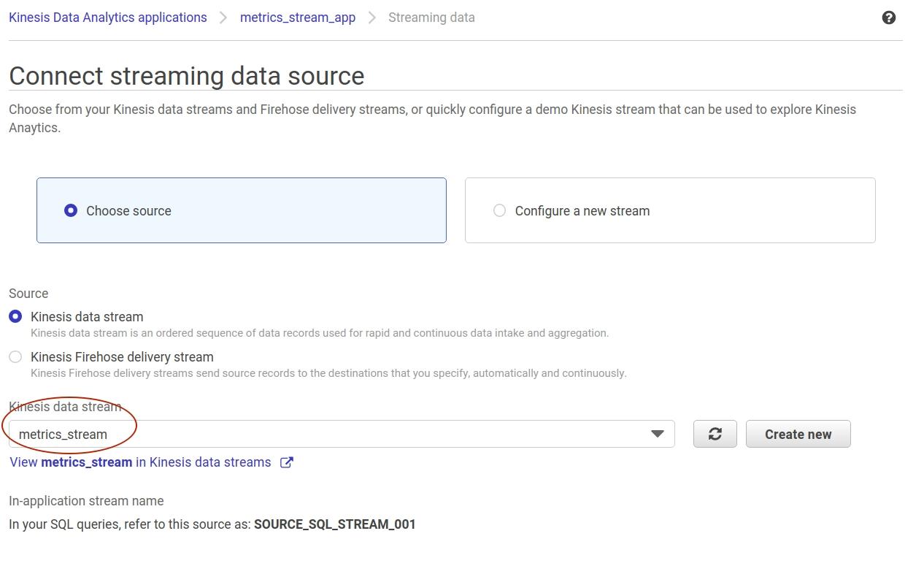Select Kinesis Firehose delivery stream instead
This screenshot has width=924, height=585.
pyautogui.click(x=15, y=356)
